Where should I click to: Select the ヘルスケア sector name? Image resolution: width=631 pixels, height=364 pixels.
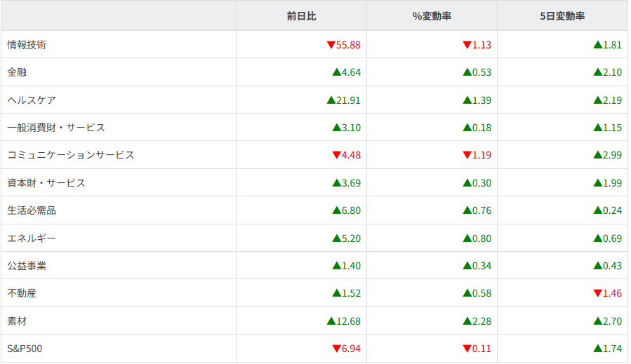[x=32, y=100]
